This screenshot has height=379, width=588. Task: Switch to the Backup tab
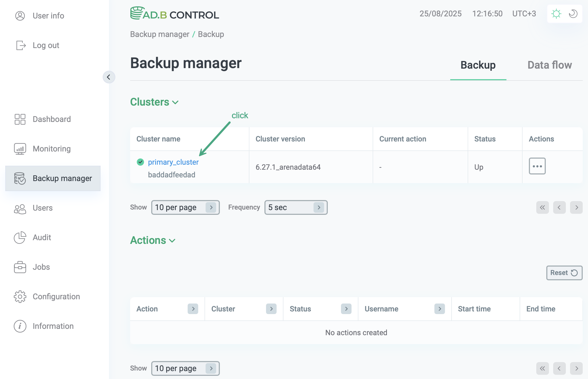pyautogui.click(x=478, y=65)
